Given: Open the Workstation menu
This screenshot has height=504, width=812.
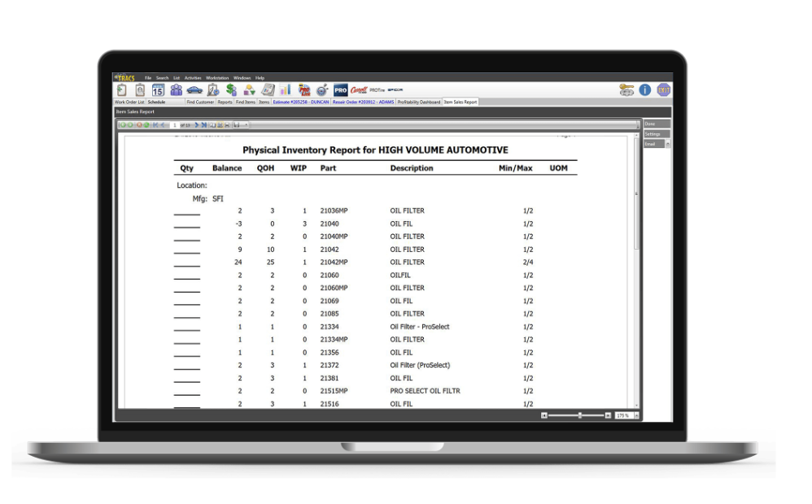Looking at the screenshot, I should 219,78.
